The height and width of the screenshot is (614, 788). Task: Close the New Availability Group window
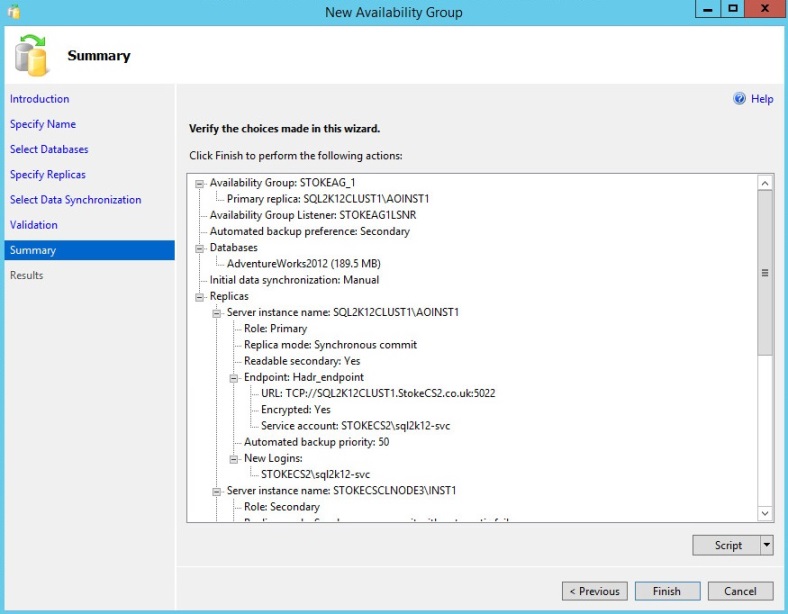765,9
